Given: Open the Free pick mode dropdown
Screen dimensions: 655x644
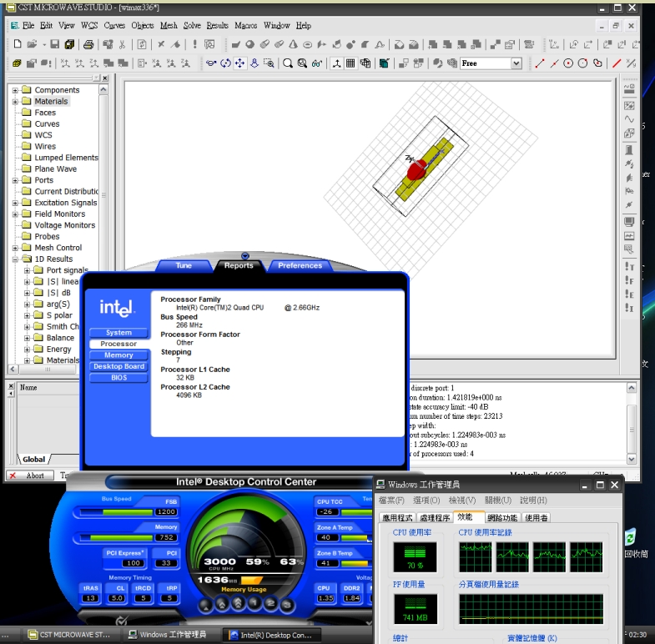Looking at the screenshot, I should point(516,63).
